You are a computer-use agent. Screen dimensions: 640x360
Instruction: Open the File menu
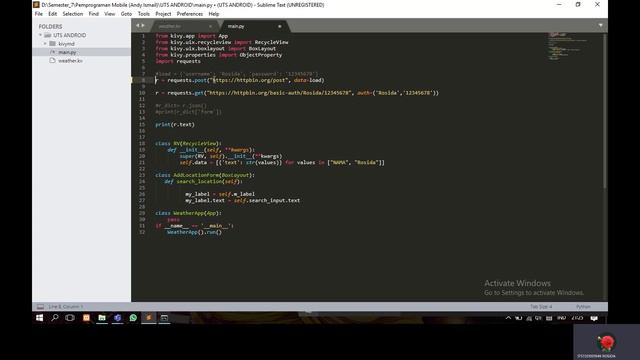click(x=38, y=14)
